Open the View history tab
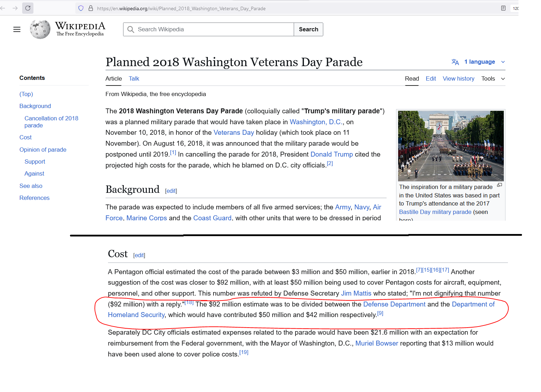This screenshot has width=541, height=392. [x=459, y=79]
